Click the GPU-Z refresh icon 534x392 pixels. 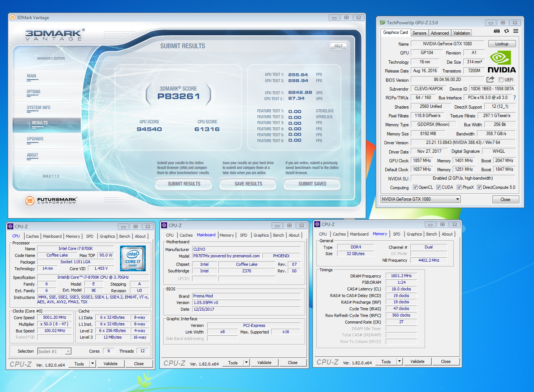(x=506, y=31)
